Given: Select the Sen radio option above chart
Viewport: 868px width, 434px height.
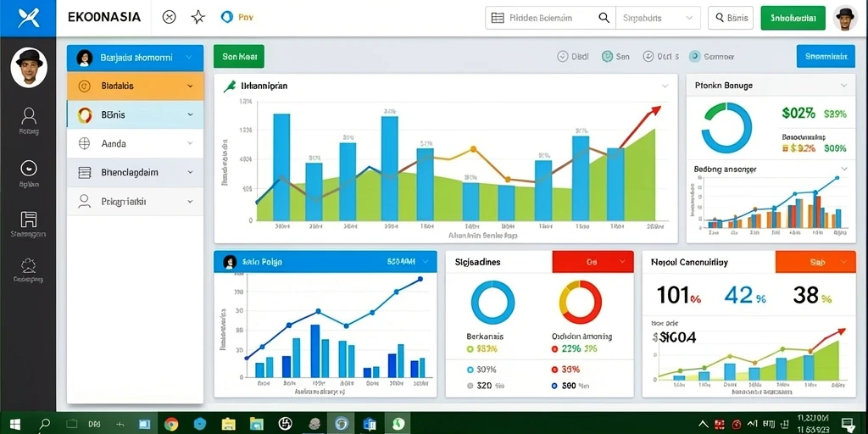Looking at the screenshot, I should tap(615, 56).
